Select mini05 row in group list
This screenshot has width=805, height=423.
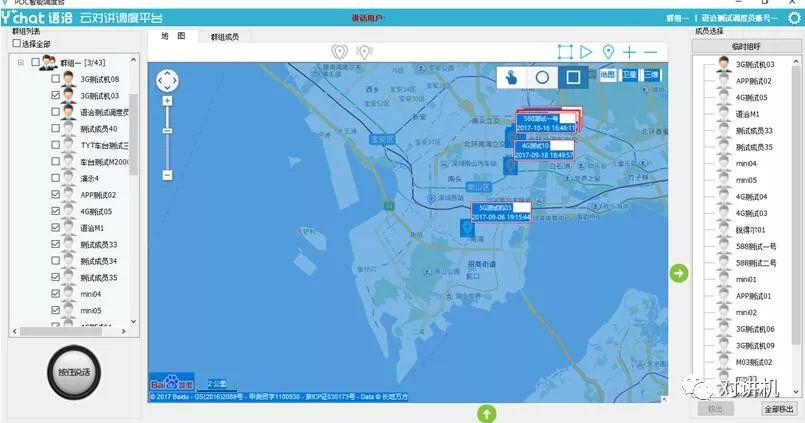pyautogui.click(x=91, y=311)
